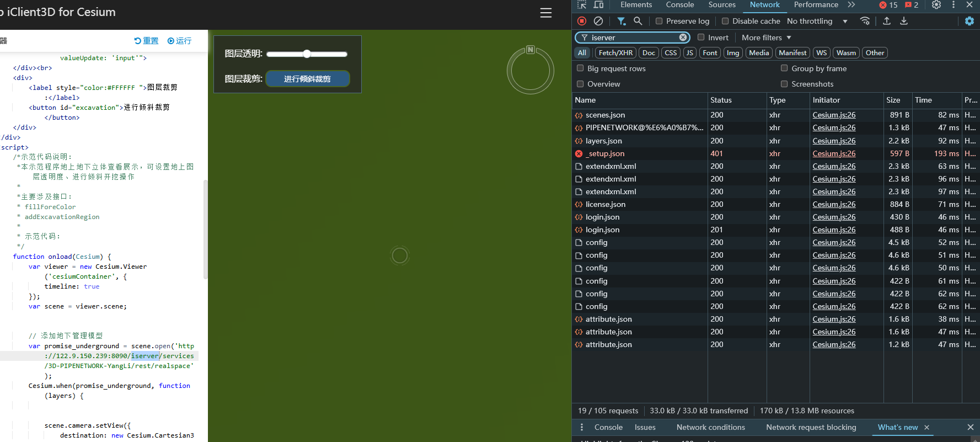Viewport: 980px width, 442px height.
Task: Toggle the network filter funnel icon
Action: (x=622, y=21)
